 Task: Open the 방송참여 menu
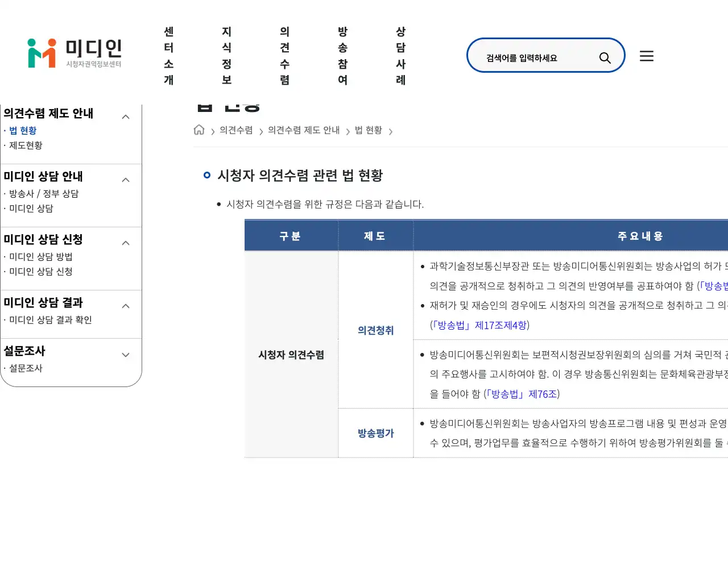(x=342, y=56)
